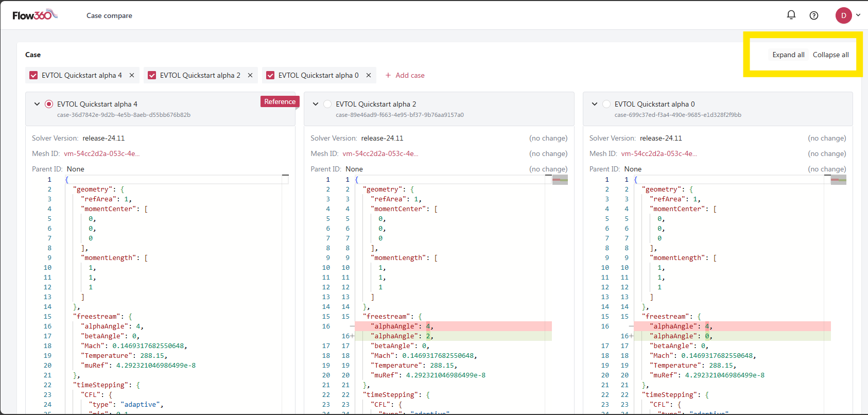Screen dimensions: 868x415
Task: Open the help question mark icon
Action: click(x=814, y=15)
